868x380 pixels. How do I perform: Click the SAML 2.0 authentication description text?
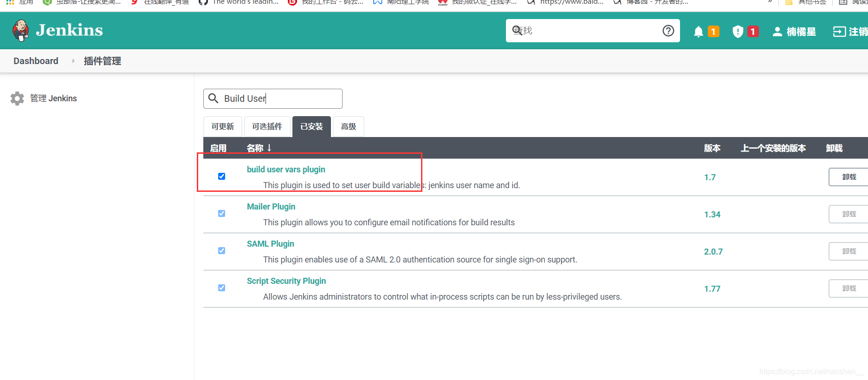click(x=420, y=260)
